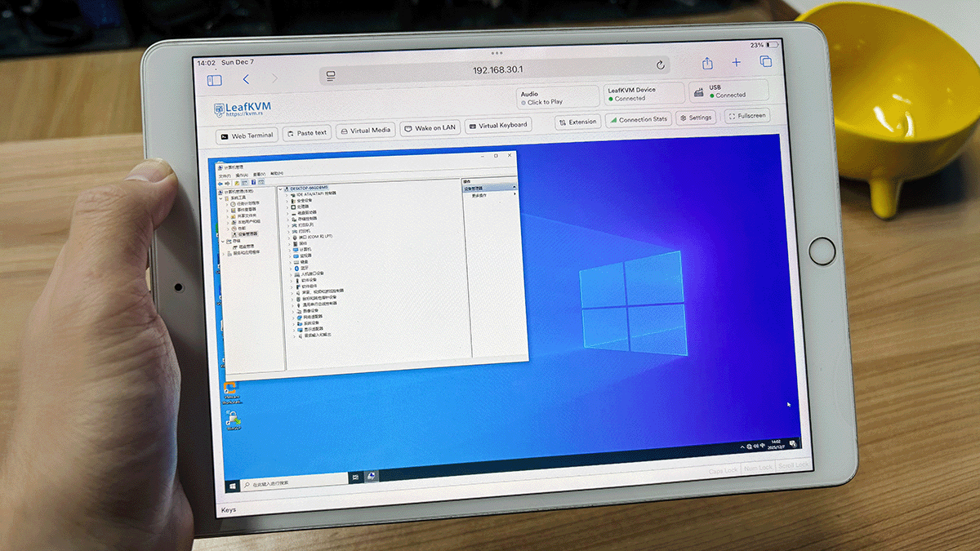980x551 pixels.
Task: Toggle the Safari sidebar
Action: [215, 80]
